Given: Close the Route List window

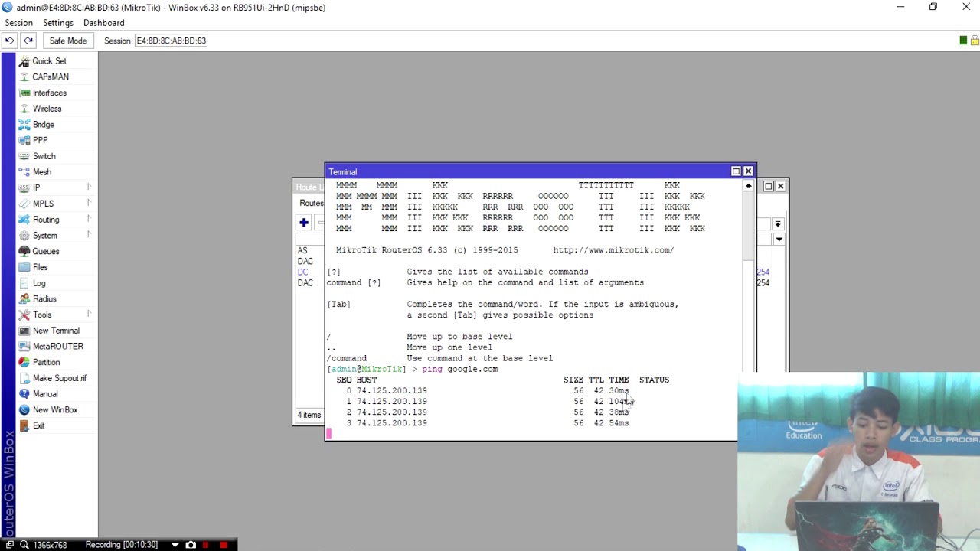Looking at the screenshot, I should coord(781,186).
